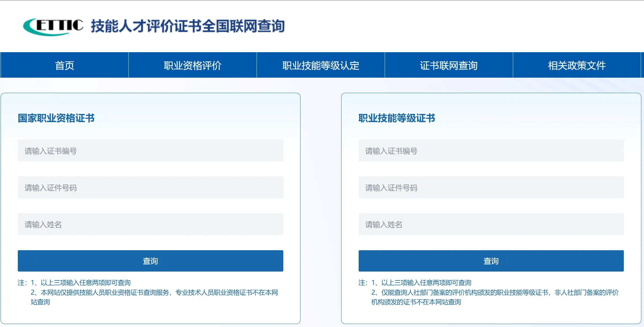Click the note text under the left 查询 button
Viewport: 644px width, 327px height.
[148, 292]
